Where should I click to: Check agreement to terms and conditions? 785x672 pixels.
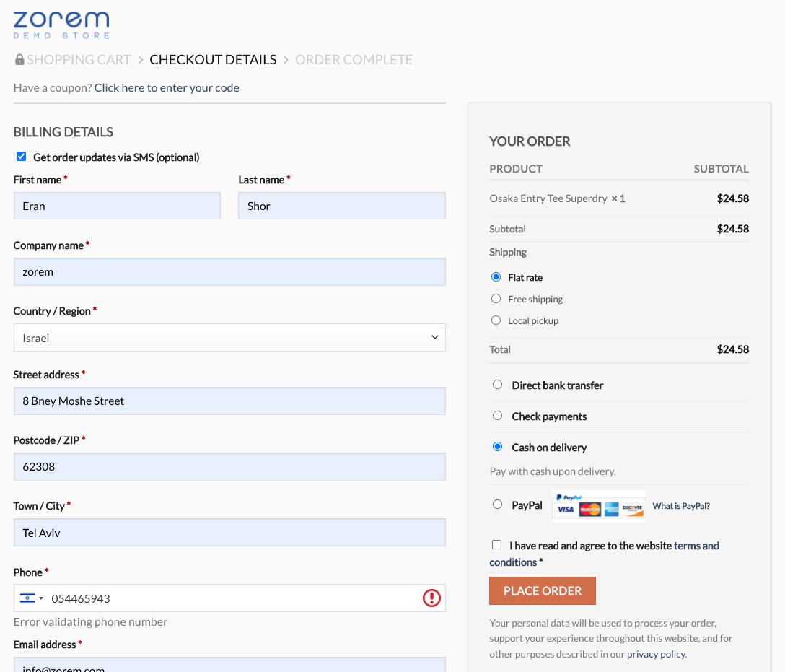tap(496, 544)
